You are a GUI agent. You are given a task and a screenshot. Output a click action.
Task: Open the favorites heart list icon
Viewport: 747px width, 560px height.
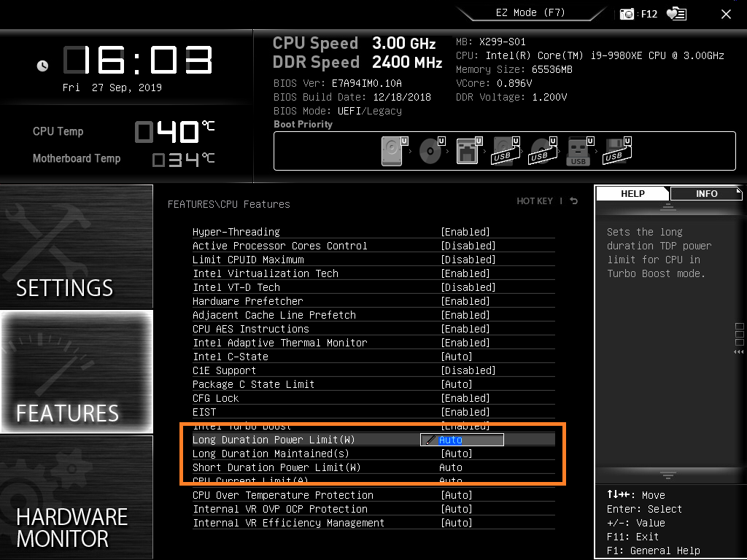coord(676,14)
